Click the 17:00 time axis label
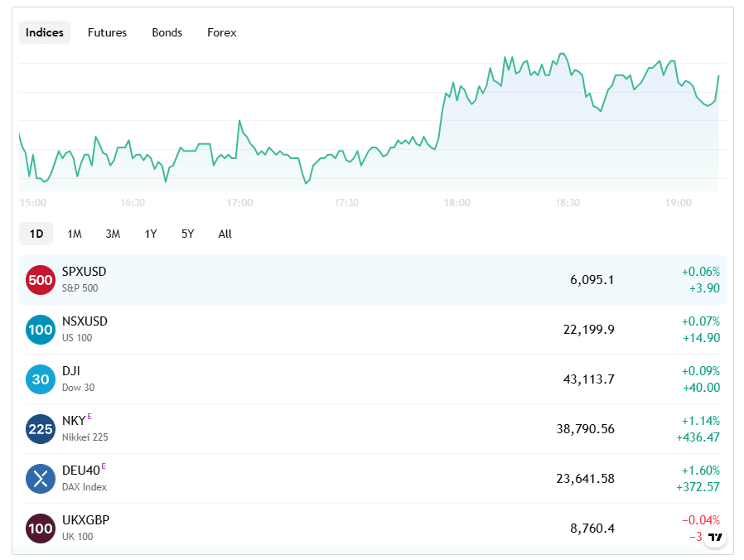The image size is (744, 560). click(239, 203)
